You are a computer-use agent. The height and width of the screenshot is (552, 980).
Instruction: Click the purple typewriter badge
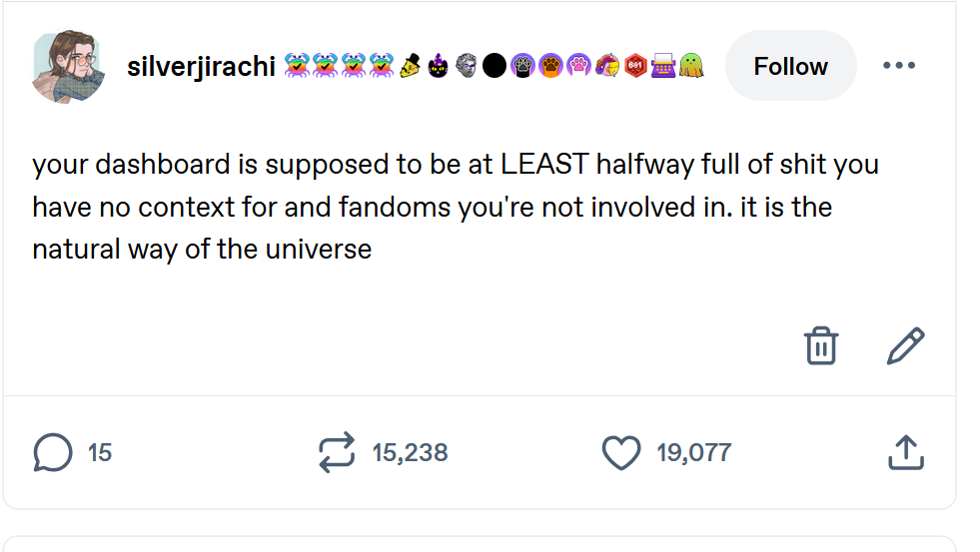click(663, 67)
